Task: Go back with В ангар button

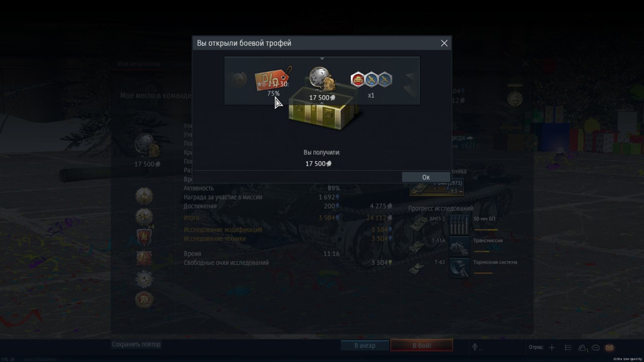Action: pos(365,345)
